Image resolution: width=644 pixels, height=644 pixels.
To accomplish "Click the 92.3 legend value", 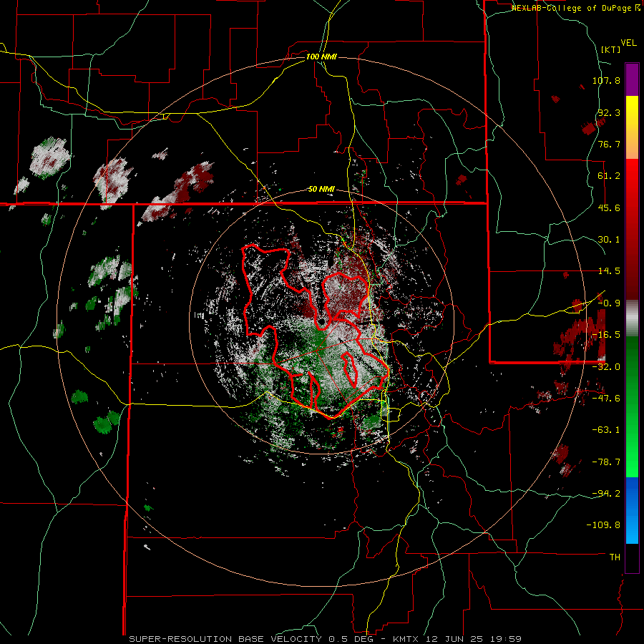I will [609, 112].
